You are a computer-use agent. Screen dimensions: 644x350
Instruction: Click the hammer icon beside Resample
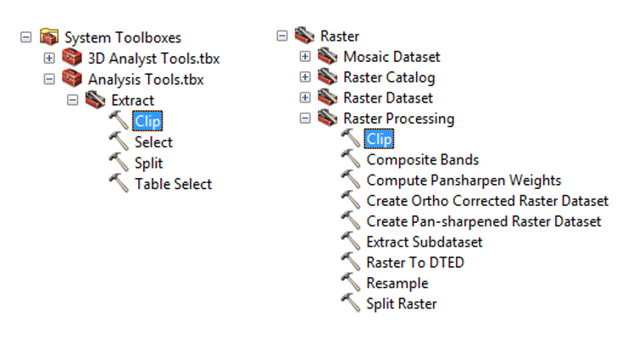(351, 283)
